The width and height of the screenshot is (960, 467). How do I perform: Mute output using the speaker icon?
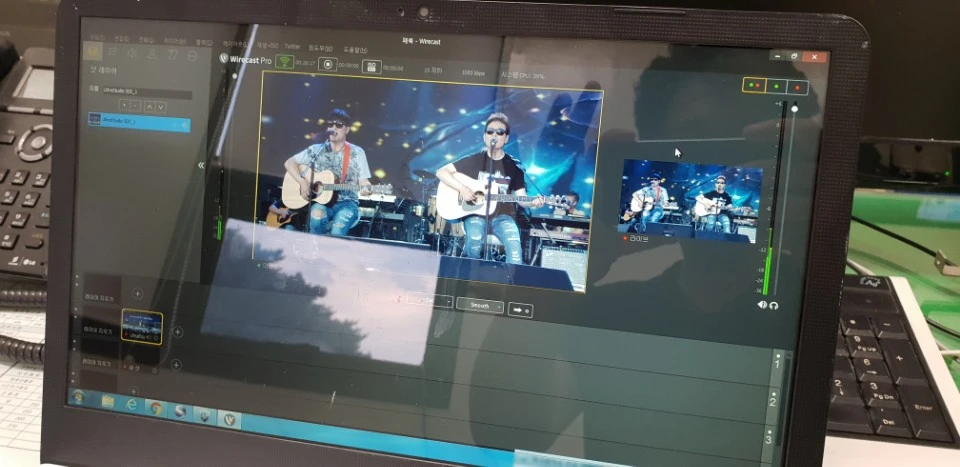click(x=762, y=304)
